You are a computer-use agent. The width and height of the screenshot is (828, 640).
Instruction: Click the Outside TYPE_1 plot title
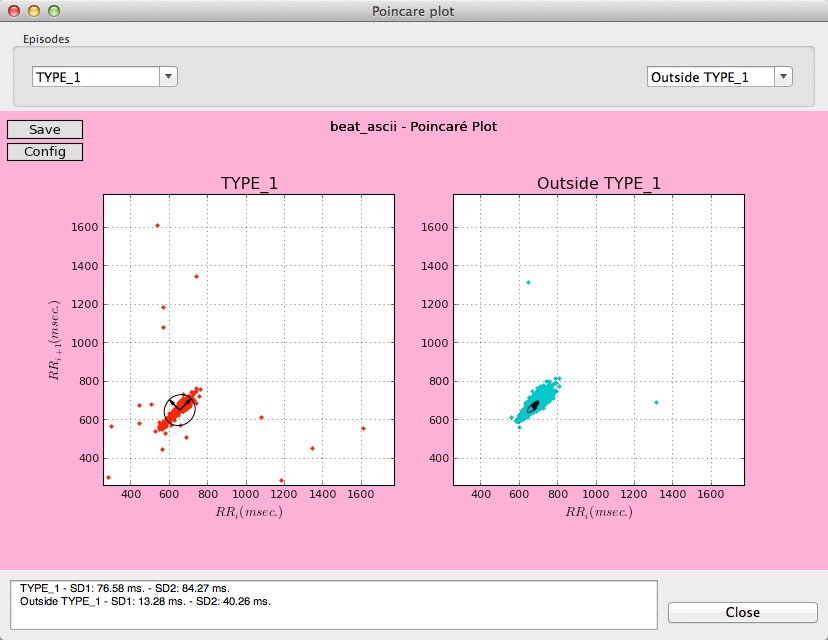click(599, 183)
